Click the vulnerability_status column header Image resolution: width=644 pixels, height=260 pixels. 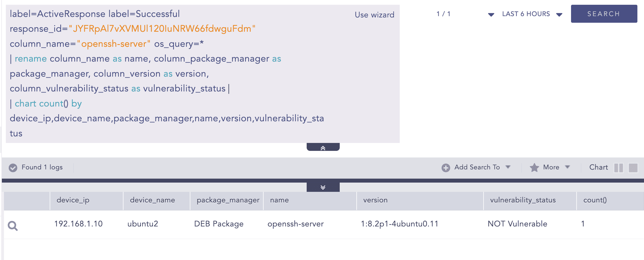tap(523, 200)
